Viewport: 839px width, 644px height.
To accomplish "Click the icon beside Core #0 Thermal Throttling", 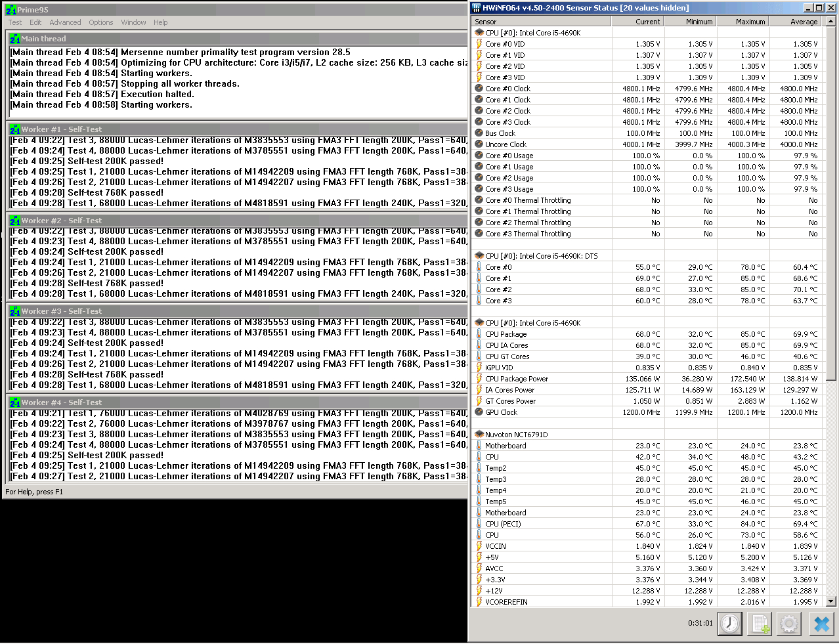I will click(x=479, y=200).
